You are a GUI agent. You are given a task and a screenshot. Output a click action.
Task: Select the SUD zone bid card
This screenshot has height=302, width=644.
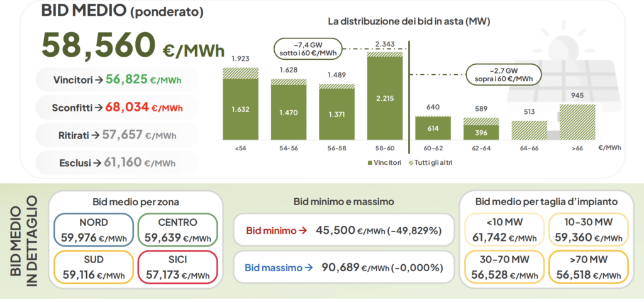tap(93, 267)
